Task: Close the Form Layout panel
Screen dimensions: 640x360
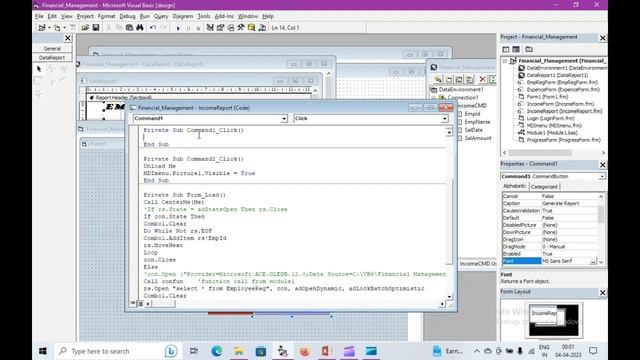Action: coord(602,293)
